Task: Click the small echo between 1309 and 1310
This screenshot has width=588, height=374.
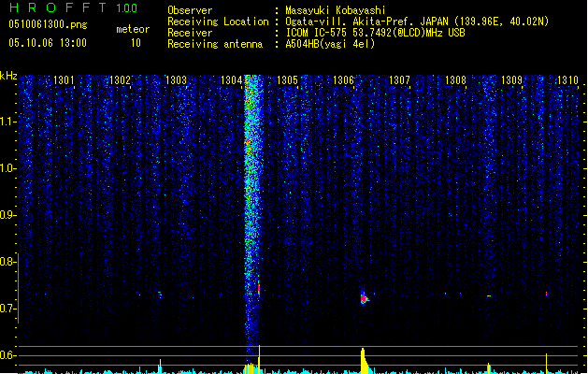Action: 546,294
